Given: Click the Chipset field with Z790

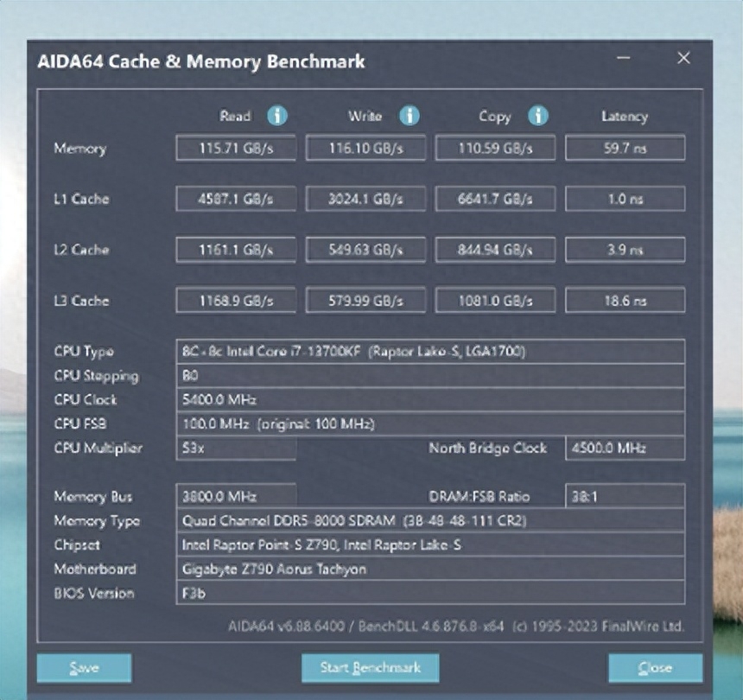Looking at the screenshot, I should [x=430, y=545].
